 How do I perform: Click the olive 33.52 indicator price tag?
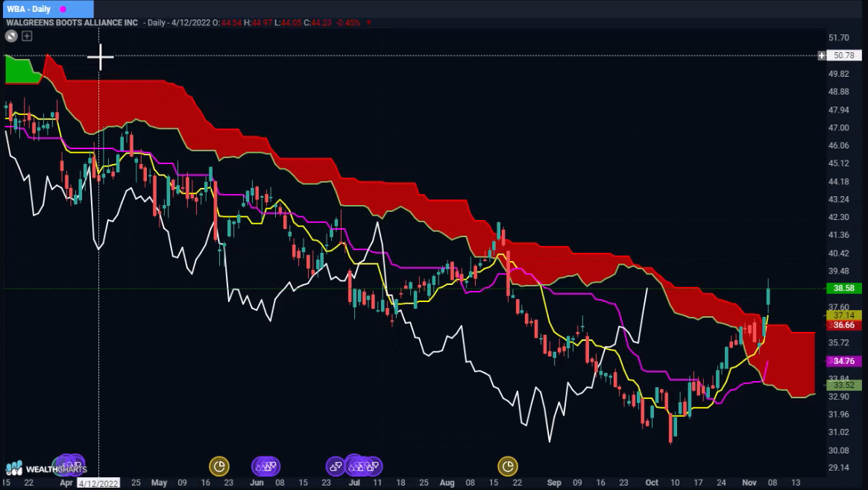(843, 385)
